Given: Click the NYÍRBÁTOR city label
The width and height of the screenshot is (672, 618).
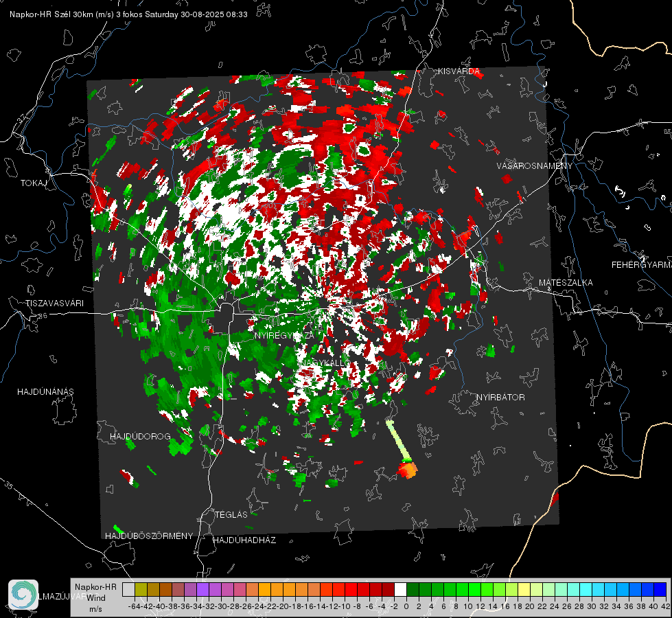Looking at the screenshot, I should pos(500,398).
